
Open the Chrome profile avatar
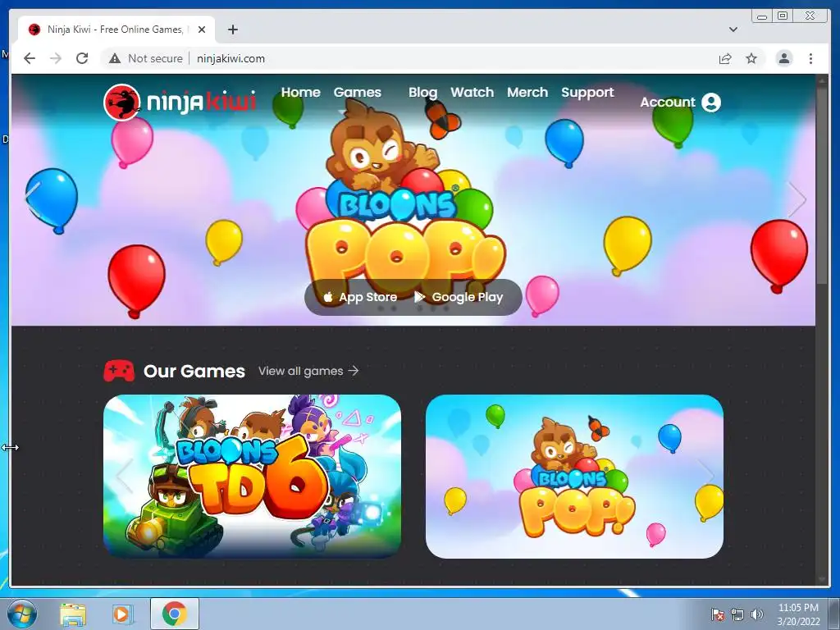(x=784, y=58)
